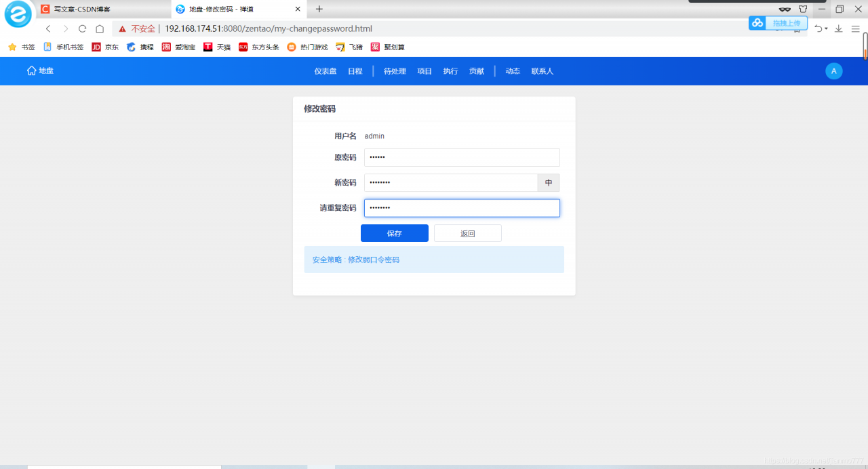Click the page vertical scrollbar thumb

click(x=865, y=47)
